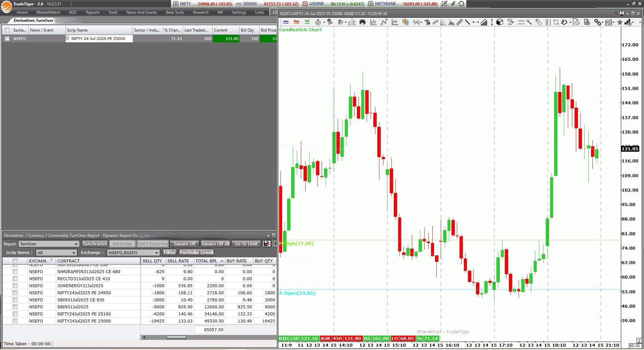Select the fan lines drawing tool
This screenshot has width=644, height=350.
(x=443, y=22)
